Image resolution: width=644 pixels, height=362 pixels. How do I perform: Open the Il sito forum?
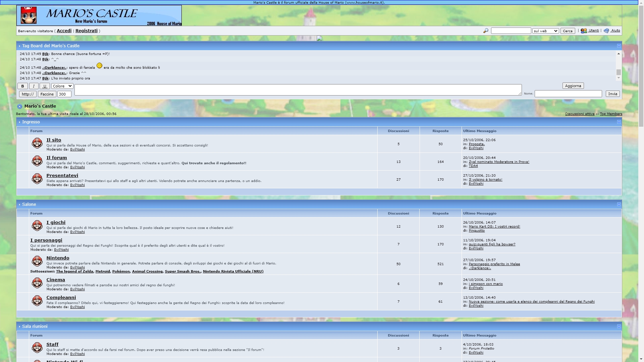tap(54, 140)
